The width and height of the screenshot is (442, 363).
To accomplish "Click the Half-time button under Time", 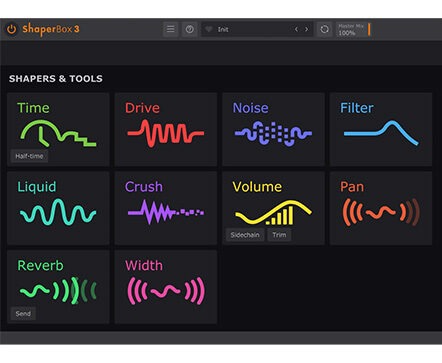I will click(x=29, y=156).
